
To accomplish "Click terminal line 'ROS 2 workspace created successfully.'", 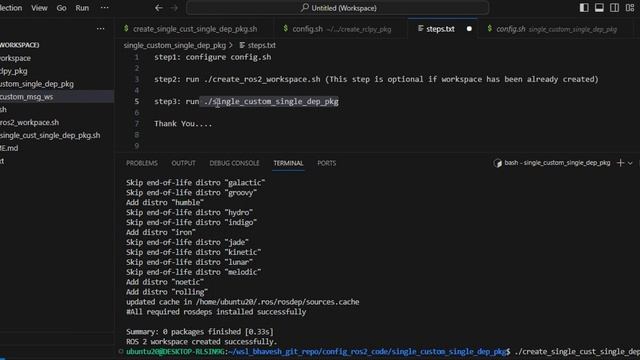I will (x=201, y=342).
